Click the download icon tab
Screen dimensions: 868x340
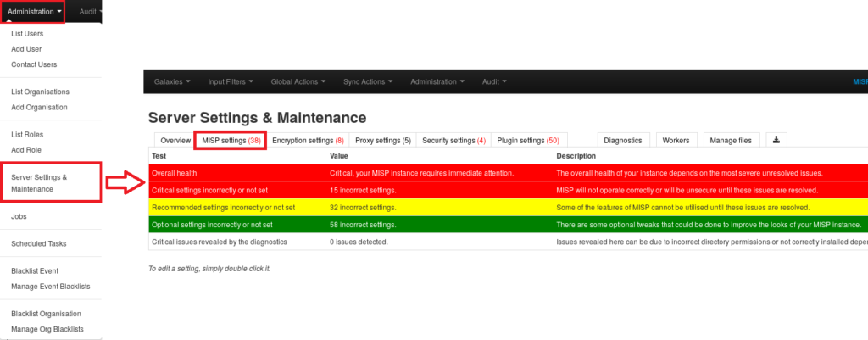click(776, 140)
